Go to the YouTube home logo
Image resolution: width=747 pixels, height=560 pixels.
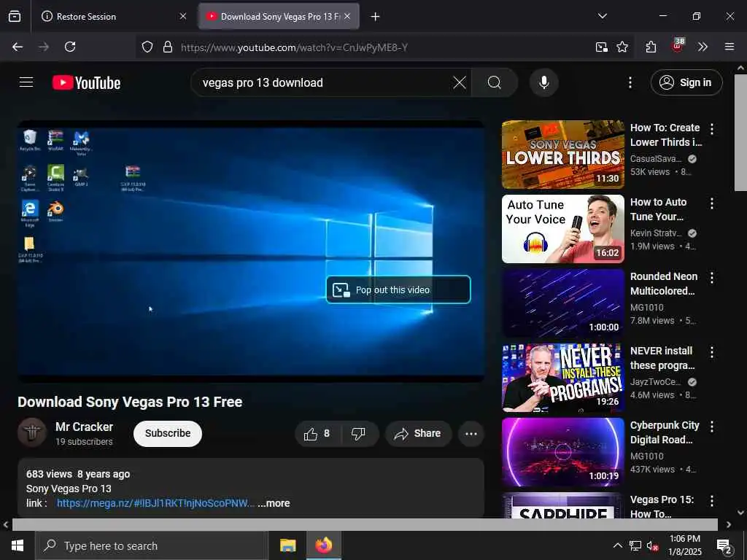point(86,83)
